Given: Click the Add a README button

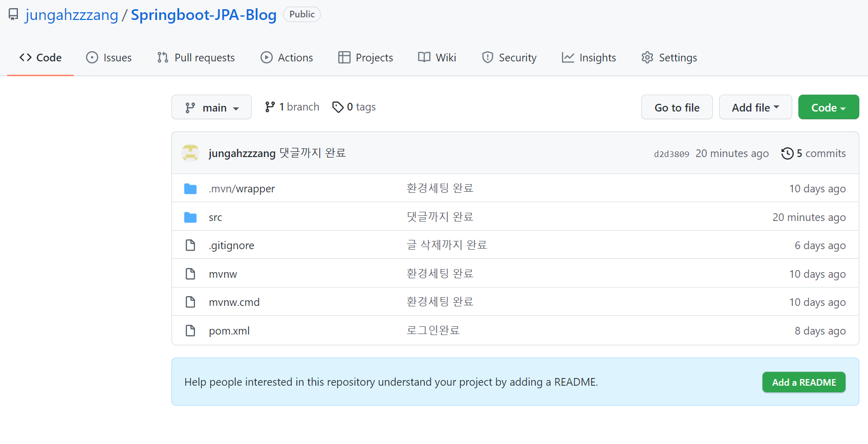Looking at the screenshot, I should [804, 382].
